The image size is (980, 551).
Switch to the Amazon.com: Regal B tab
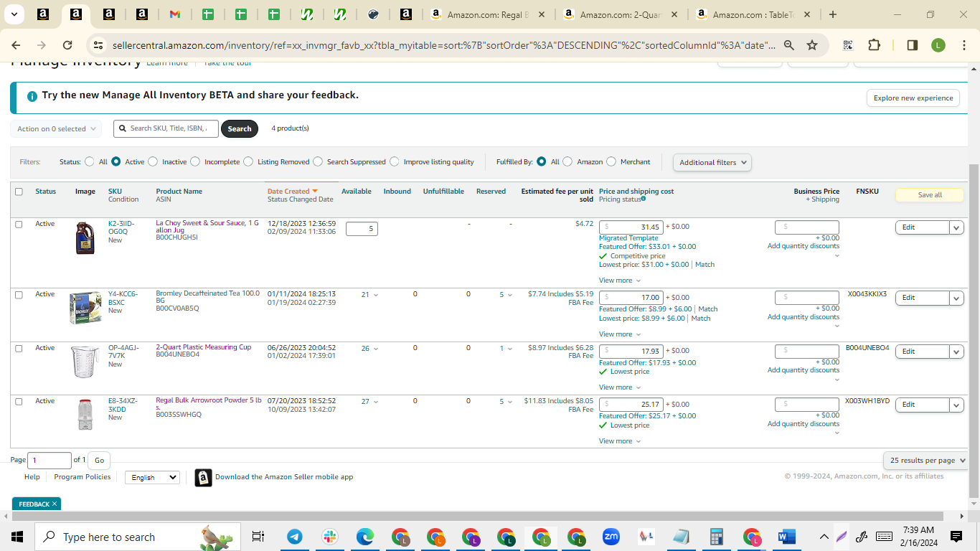click(x=488, y=14)
